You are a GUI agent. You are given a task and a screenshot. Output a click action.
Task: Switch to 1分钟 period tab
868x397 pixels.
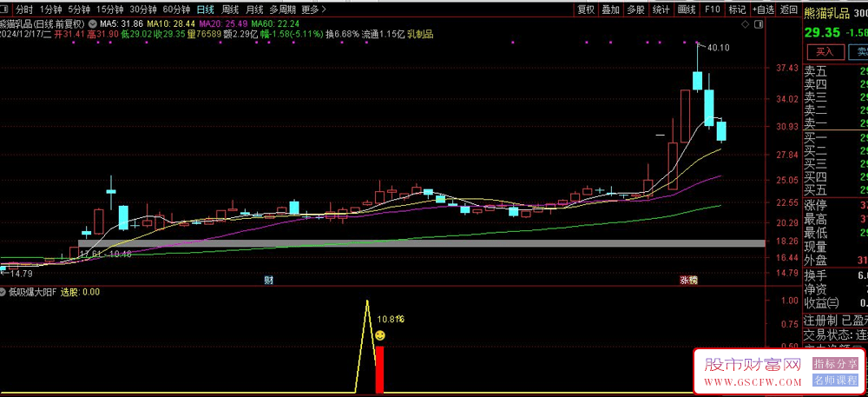pos(50,10)
